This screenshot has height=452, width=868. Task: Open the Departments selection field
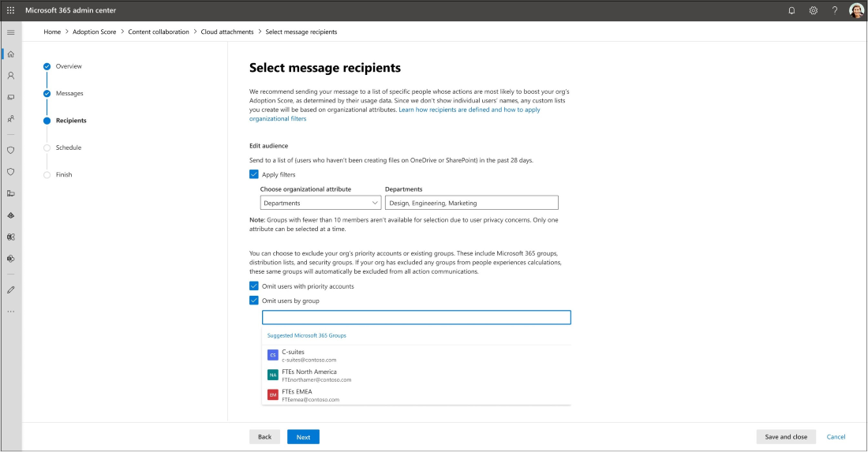tap(471, 203)
